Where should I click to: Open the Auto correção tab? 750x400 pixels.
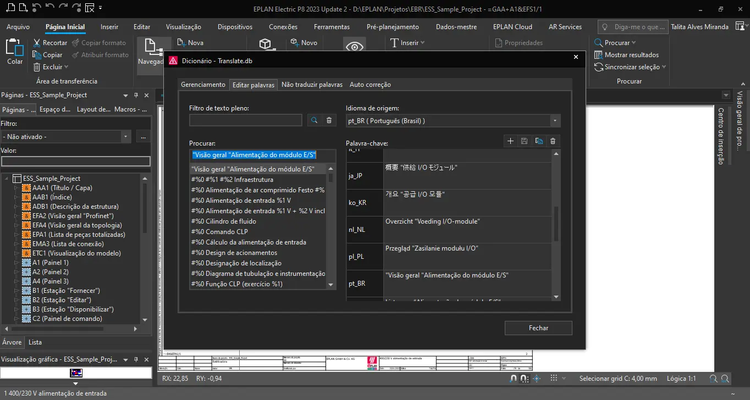coord(371,85)
